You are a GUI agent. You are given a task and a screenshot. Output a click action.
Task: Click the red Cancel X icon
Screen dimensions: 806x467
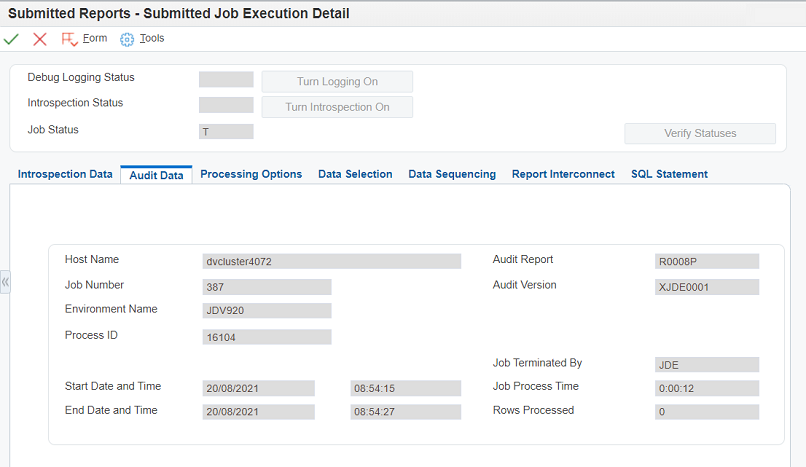pos(40,39)
